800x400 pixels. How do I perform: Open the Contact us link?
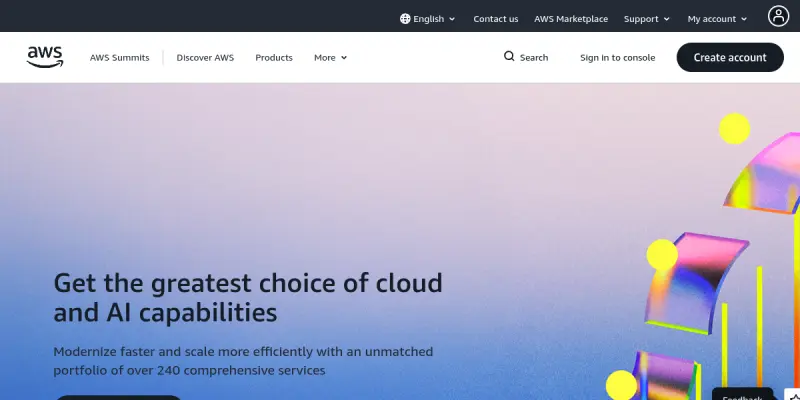tap(495, 19)
